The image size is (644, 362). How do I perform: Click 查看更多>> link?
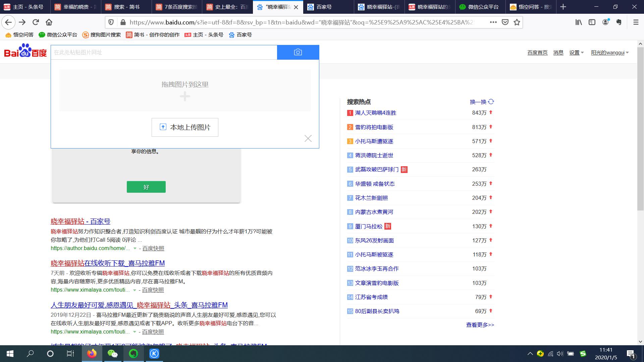point(480,325)
